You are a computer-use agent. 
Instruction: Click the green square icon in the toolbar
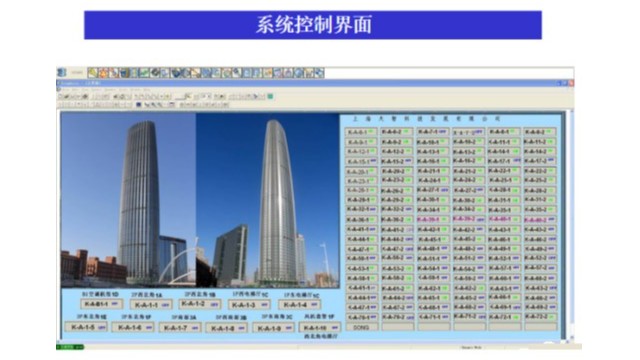click(270, 96)
